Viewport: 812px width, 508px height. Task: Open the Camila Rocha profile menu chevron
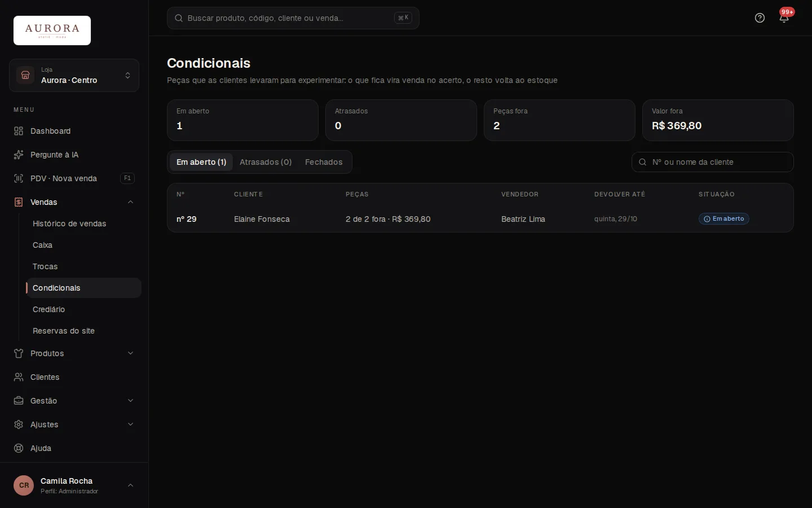coord(130,485)
